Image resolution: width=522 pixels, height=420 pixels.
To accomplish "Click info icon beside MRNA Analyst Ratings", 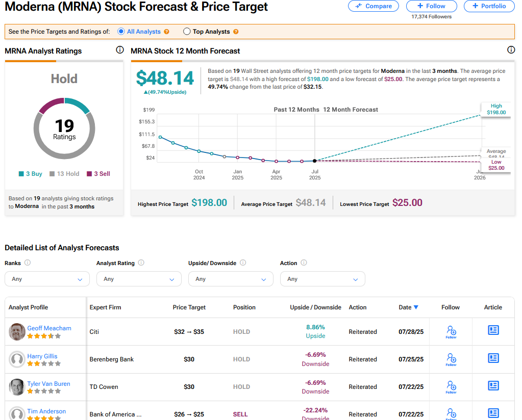I will (x=120, y=50).
